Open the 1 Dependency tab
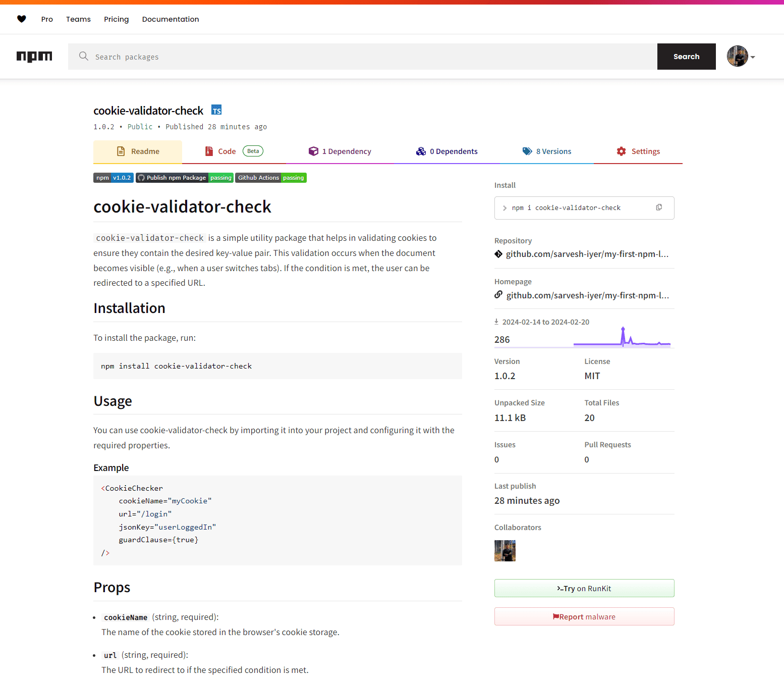 coord(340,151)
